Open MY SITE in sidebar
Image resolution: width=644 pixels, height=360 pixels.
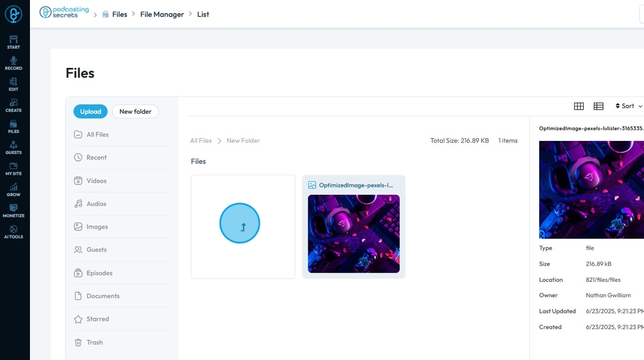tap(13, 169)
